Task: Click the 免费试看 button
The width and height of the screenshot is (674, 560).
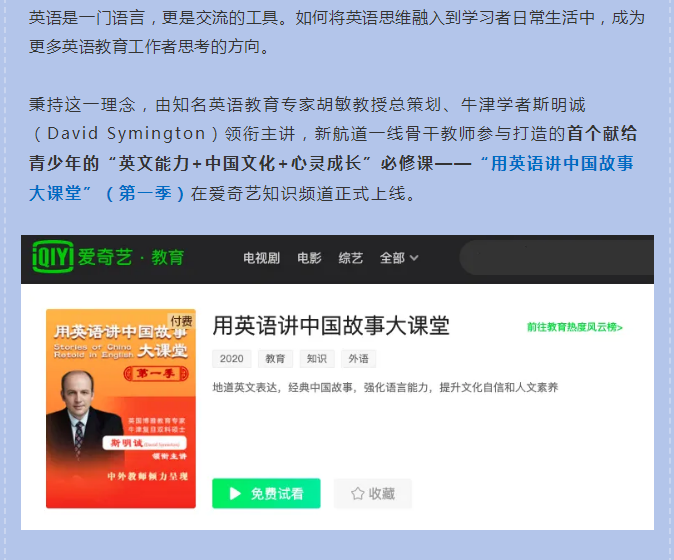Action: pos(266,493)
